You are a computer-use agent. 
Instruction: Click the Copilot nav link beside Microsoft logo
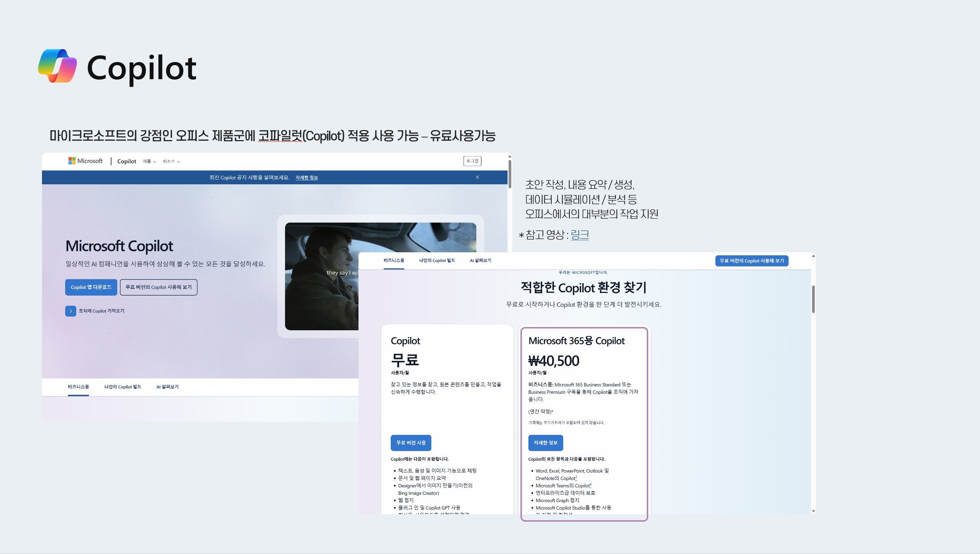tap(127, 161)
